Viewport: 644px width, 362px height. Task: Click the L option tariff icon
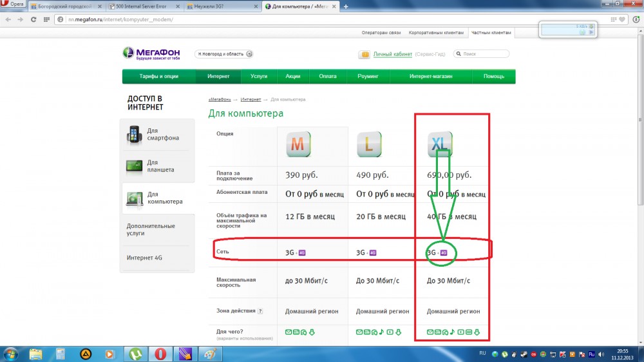(369, 146)
